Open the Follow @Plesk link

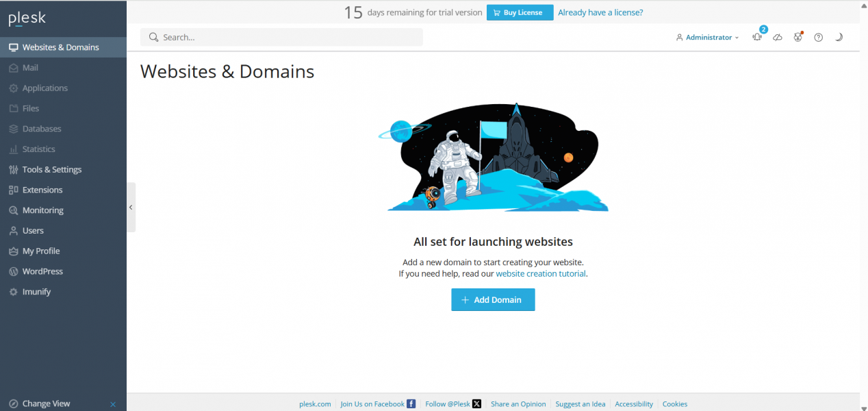click(453, 404)
